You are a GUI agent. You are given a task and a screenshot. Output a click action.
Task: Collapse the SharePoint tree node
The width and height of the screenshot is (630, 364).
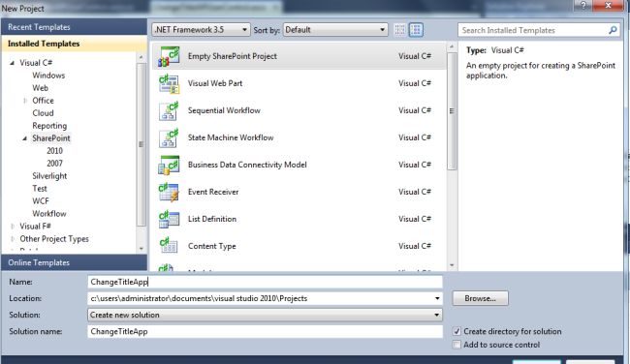(25, 138)
